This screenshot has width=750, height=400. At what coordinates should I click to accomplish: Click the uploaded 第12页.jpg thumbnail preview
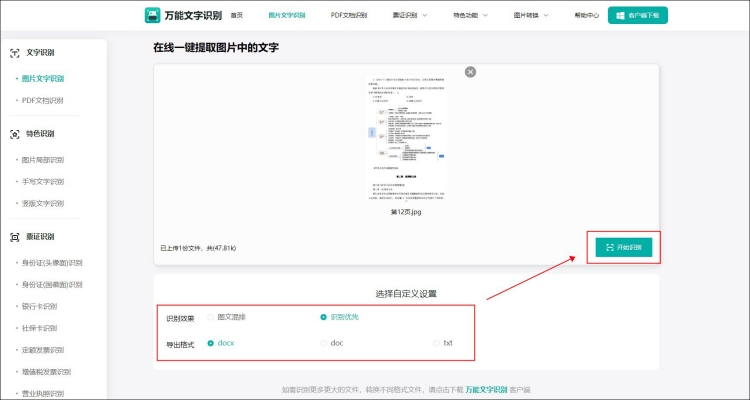(x=406, y=135)
